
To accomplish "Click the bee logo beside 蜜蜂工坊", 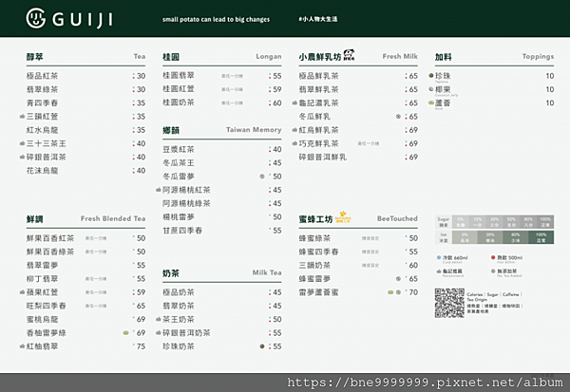I will point(343,217).
